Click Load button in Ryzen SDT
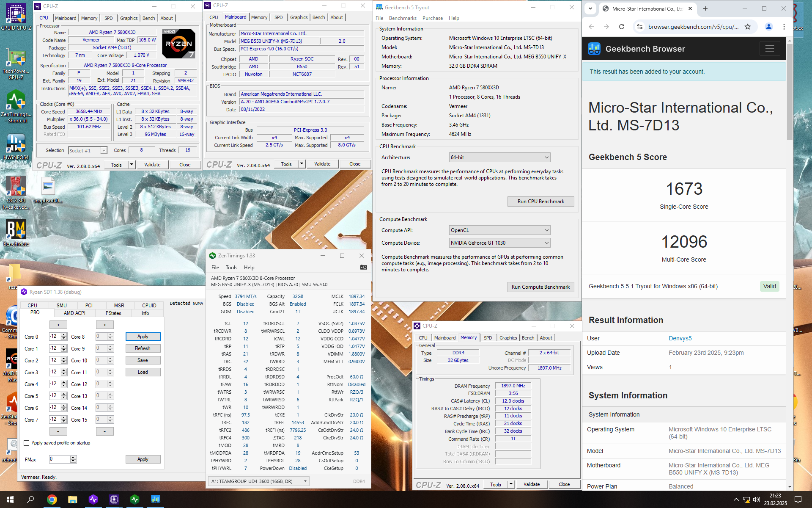Viewport: 812px width, 508px height. 143,372
